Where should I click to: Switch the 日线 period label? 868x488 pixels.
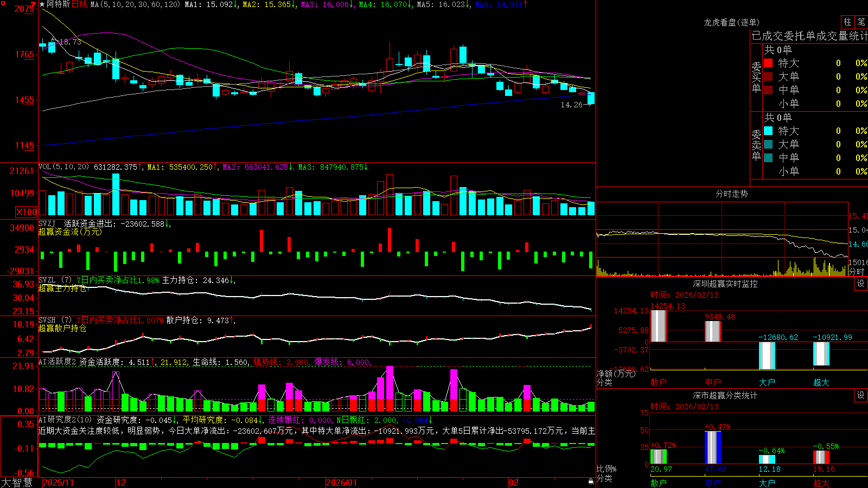pyautogui.click(x=79, y=4)
